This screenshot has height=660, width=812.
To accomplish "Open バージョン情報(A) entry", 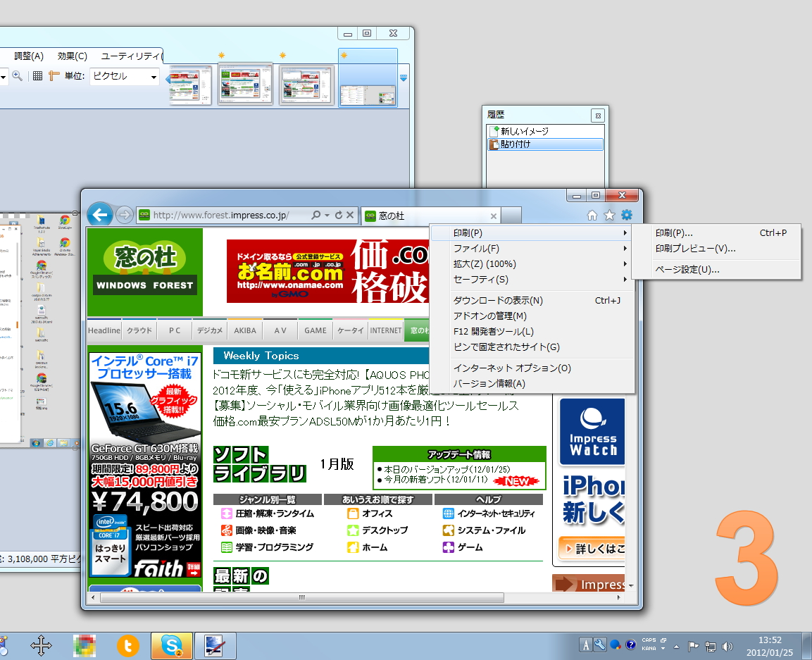I will click(532, 384).
